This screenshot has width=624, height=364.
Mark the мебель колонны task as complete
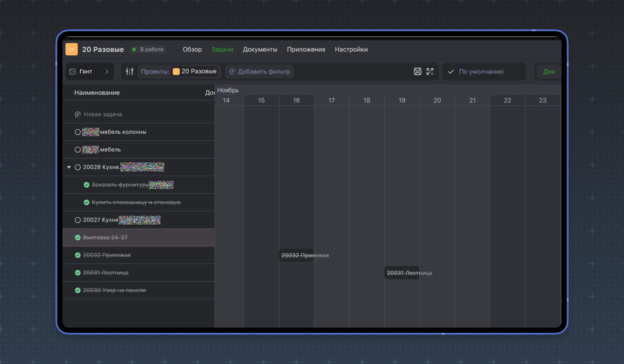pos(78,132)
